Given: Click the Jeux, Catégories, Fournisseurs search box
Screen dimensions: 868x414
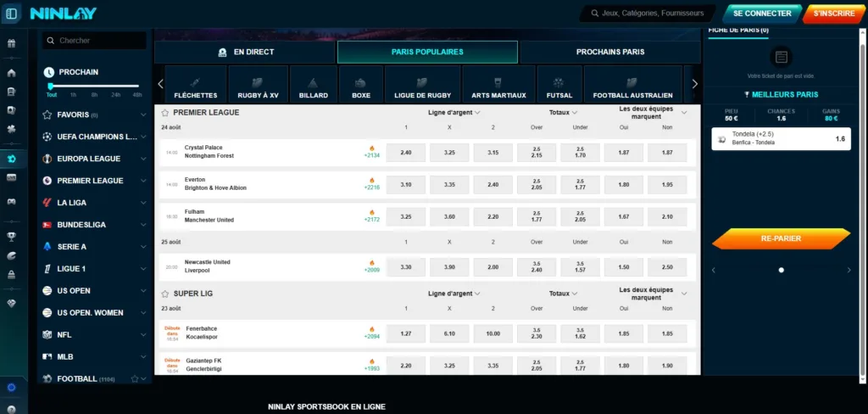Looking at the screenshot, I should point(648,14).
